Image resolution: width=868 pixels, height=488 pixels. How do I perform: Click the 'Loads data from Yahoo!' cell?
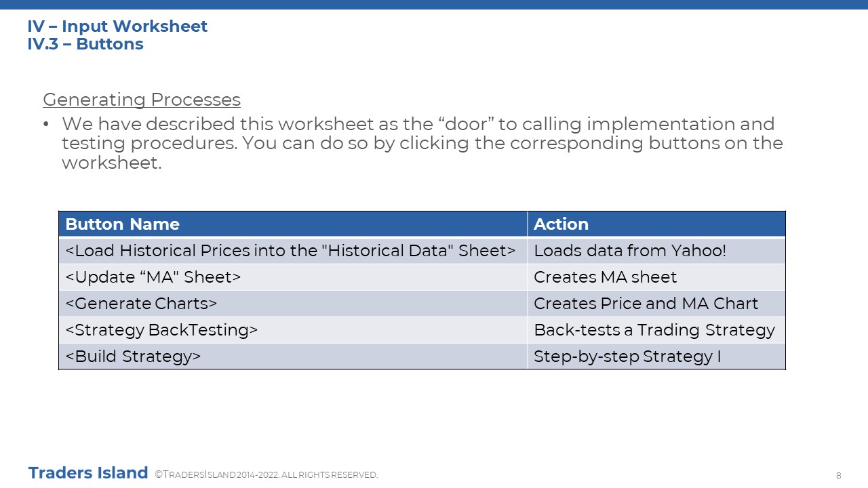tap(656, 251)
